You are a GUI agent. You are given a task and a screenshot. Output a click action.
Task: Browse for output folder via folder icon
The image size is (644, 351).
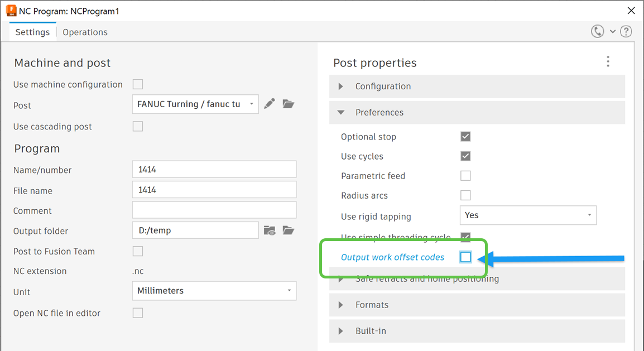coord(288,230)
